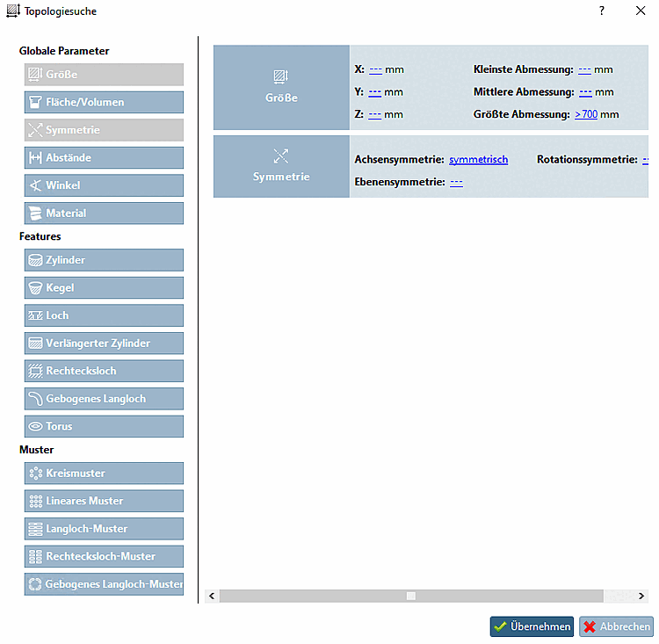
Task: Set Rotationssymmetrie value link
Action: [x=645, y=160]
